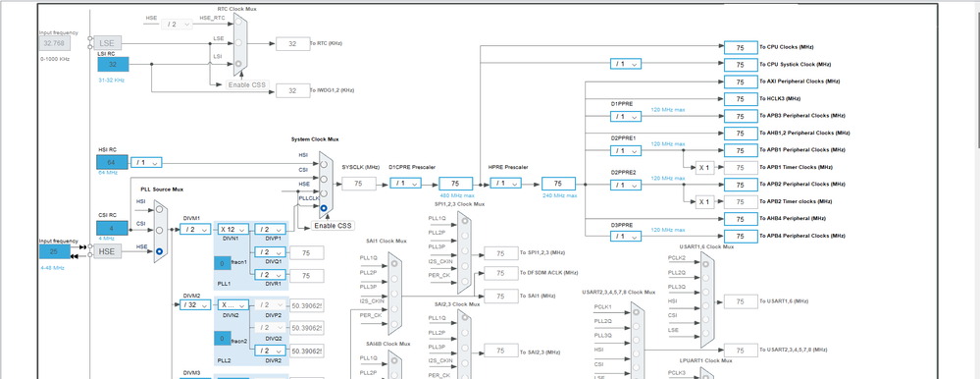The width and height of the screenshot is (980, 379).
Task: Select PLL1Q in SAI1 Clock Mux
Action: (x=394, y=264)
